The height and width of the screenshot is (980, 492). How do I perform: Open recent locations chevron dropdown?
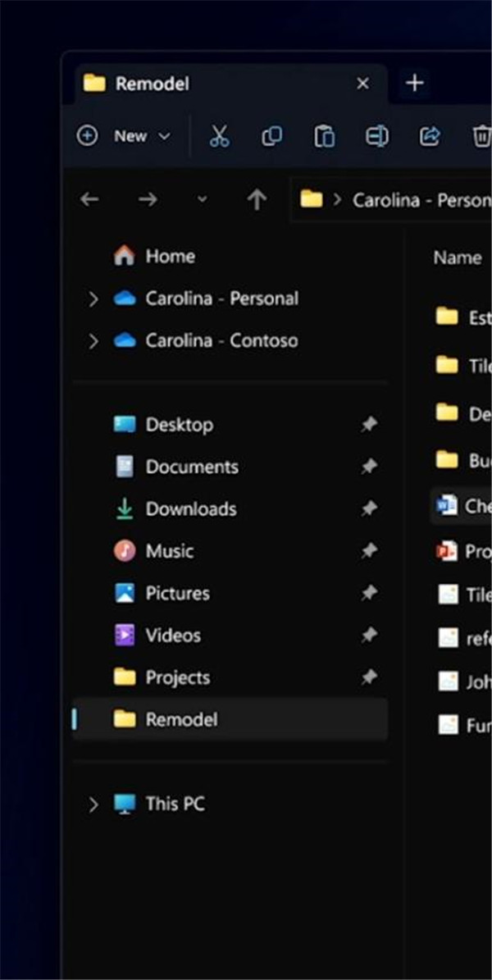tap(203, 199)
